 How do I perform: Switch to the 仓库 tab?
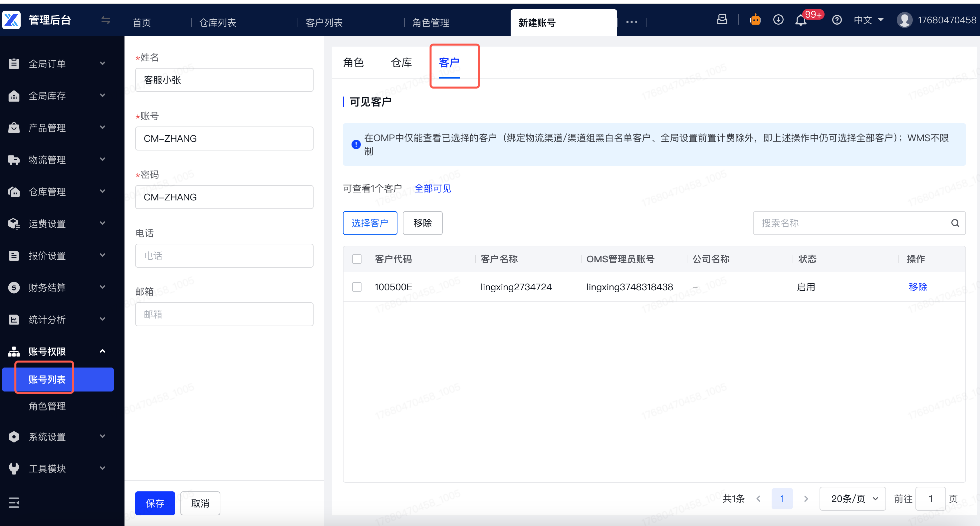(401, 63)
